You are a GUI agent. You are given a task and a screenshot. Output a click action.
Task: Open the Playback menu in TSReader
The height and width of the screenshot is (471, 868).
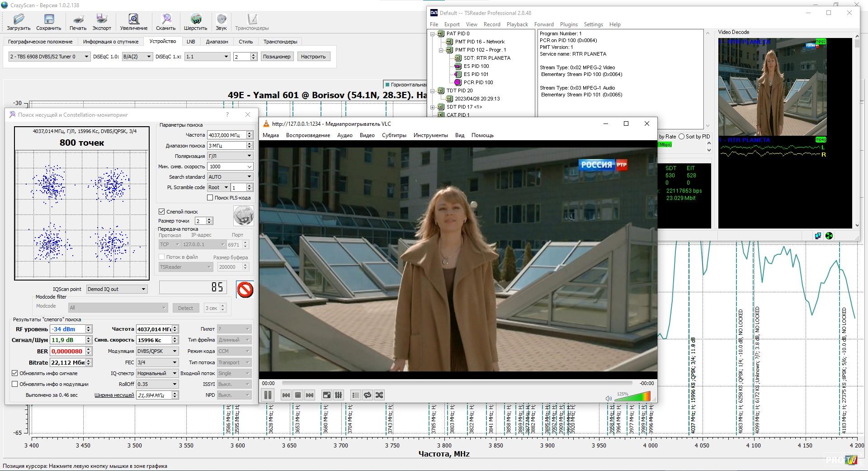click(x=517, y=24)
